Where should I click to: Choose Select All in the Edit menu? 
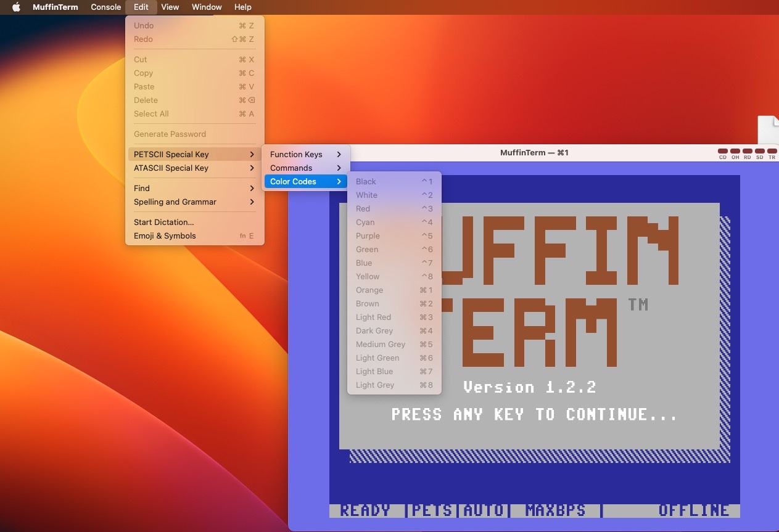tap(195, 113)
